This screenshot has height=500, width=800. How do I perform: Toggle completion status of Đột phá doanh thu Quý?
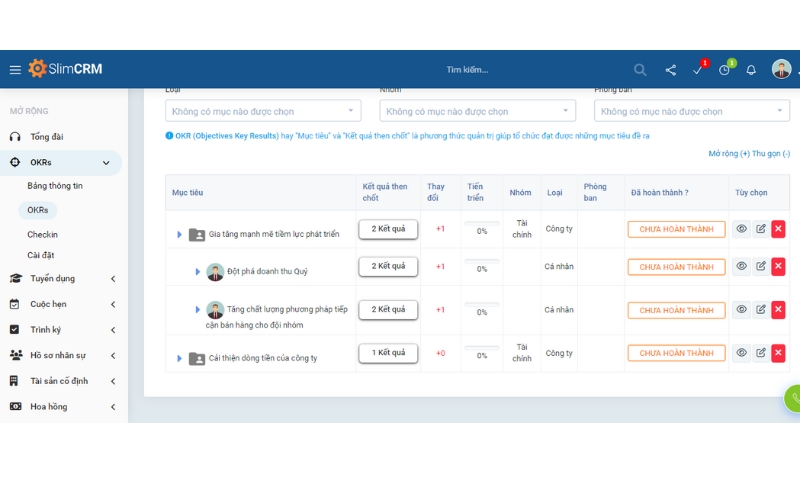(x=676, y=267)
